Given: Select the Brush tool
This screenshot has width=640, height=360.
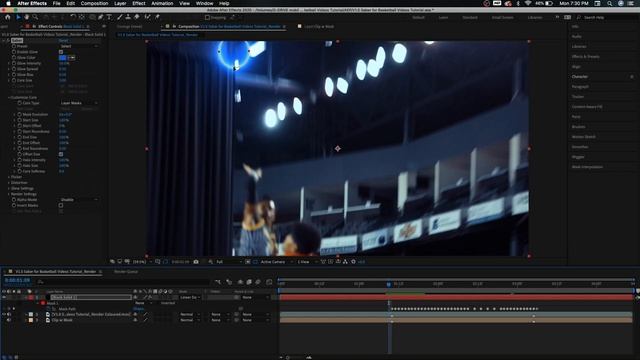Looking at the screenshot, I should (120, 17).
